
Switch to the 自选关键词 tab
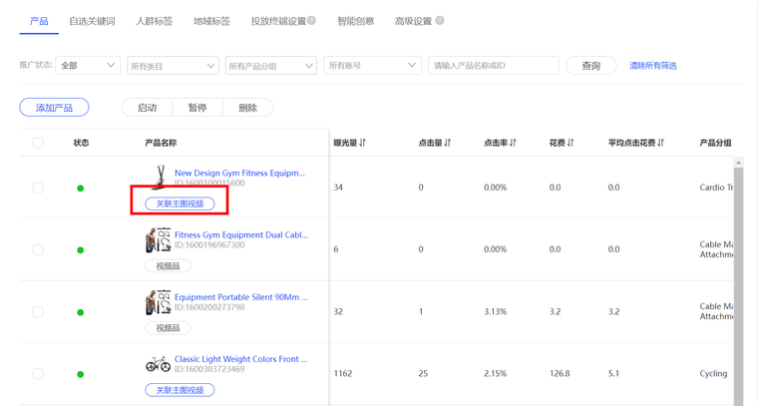[92, 20]
